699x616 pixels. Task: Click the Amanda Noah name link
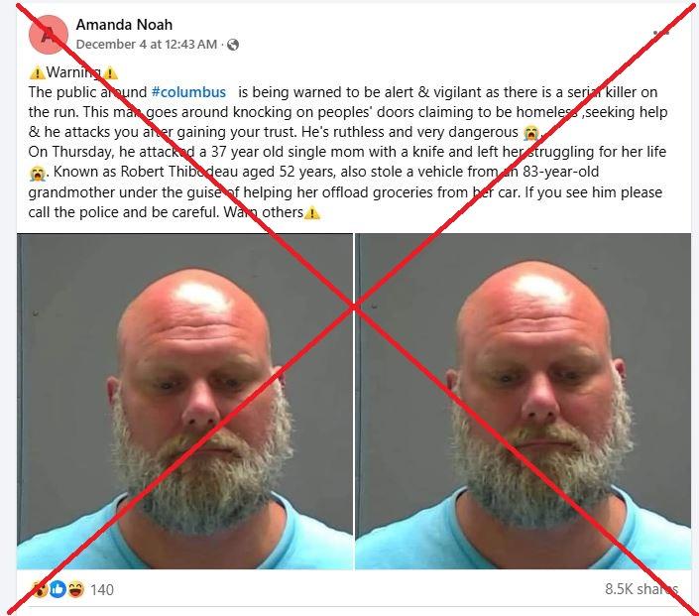coord(124,25)
